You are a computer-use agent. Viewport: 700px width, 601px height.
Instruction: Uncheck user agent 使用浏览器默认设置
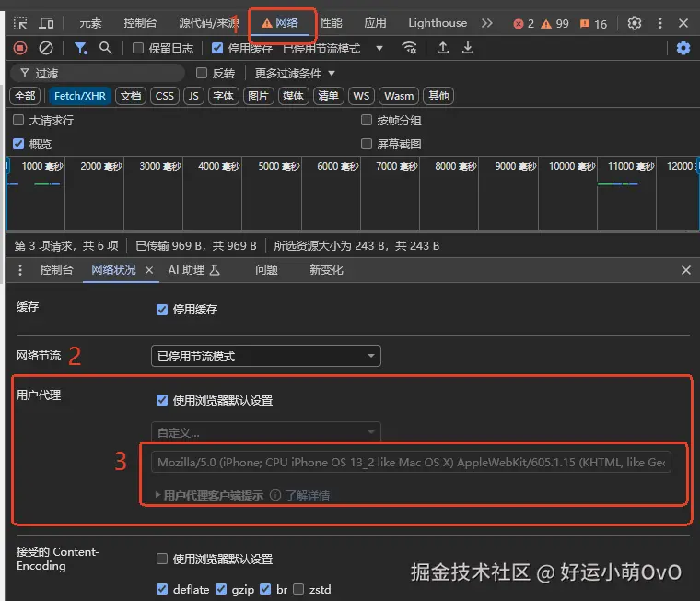161,400
